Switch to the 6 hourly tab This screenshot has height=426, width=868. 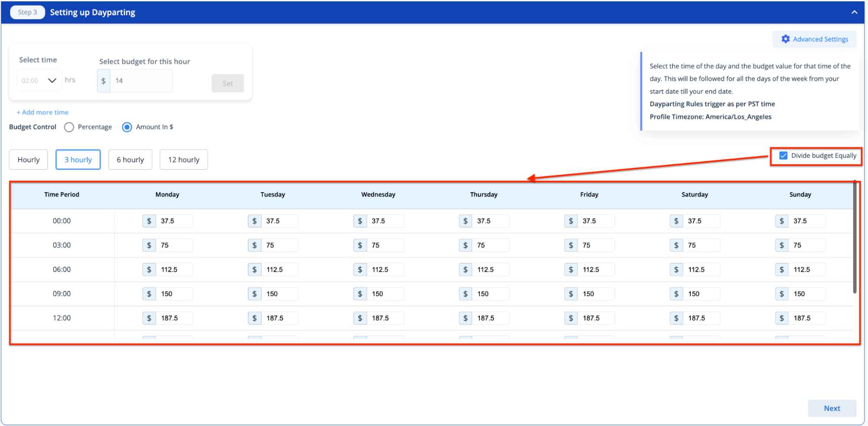pyautogui.click(x=130, y=160)
